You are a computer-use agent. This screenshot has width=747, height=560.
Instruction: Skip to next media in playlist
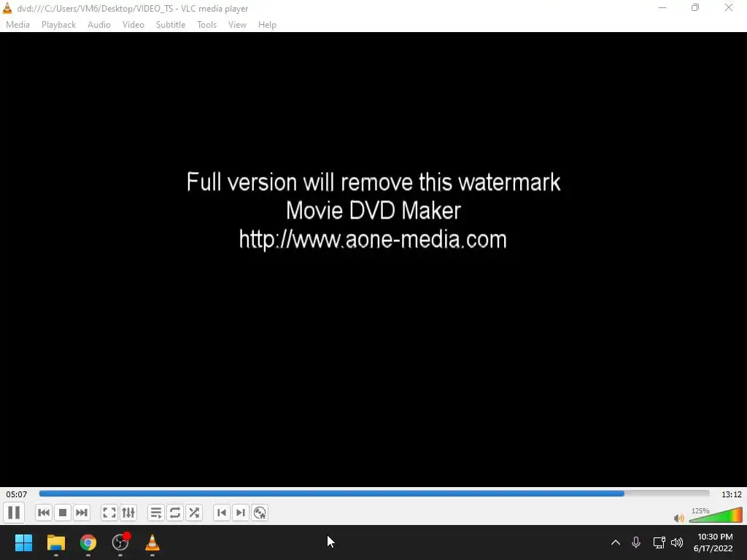82,513
